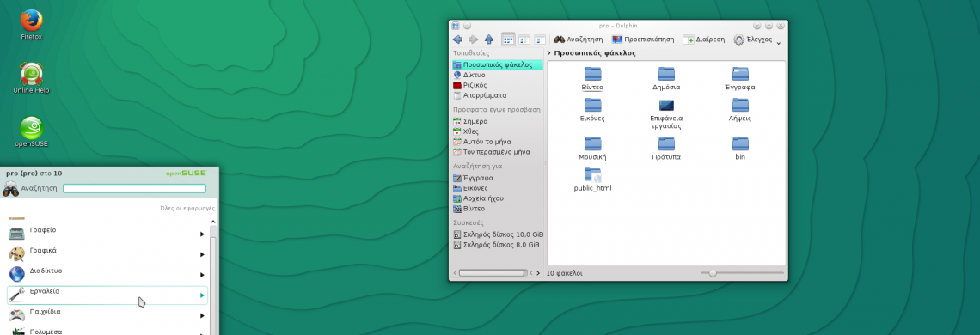Adjust the icon zoom slider in Dolphin

click(x=742, y=273)
